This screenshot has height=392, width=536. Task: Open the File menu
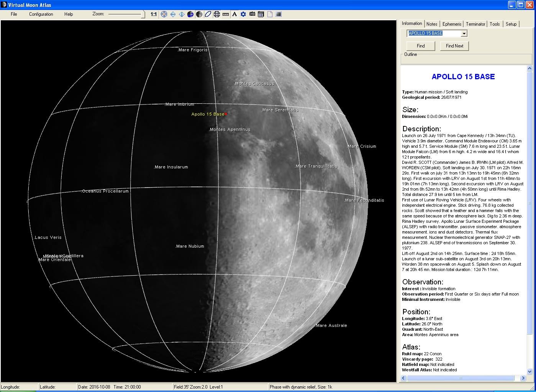(14, 14)
